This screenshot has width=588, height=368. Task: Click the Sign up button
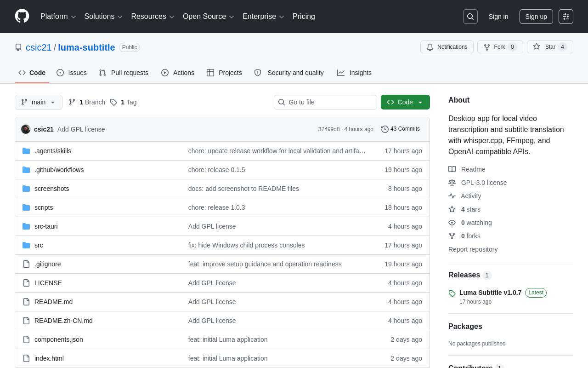tap(536, 17)
